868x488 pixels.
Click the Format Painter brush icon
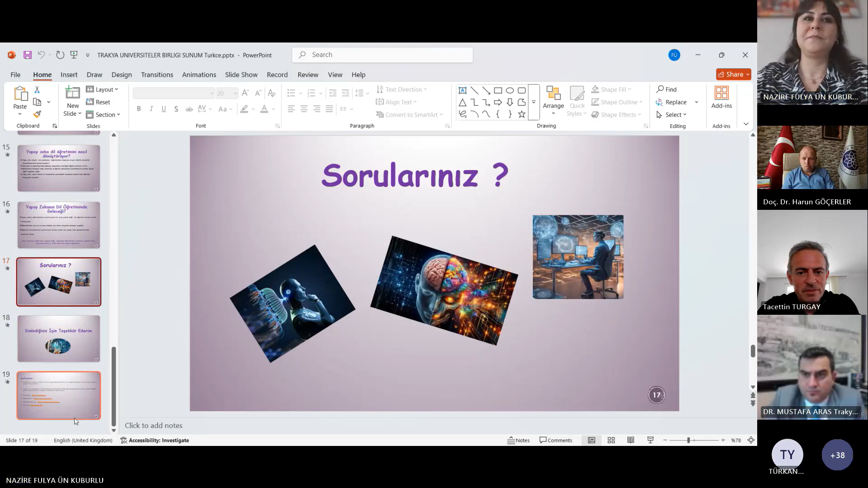click(37, 114)
